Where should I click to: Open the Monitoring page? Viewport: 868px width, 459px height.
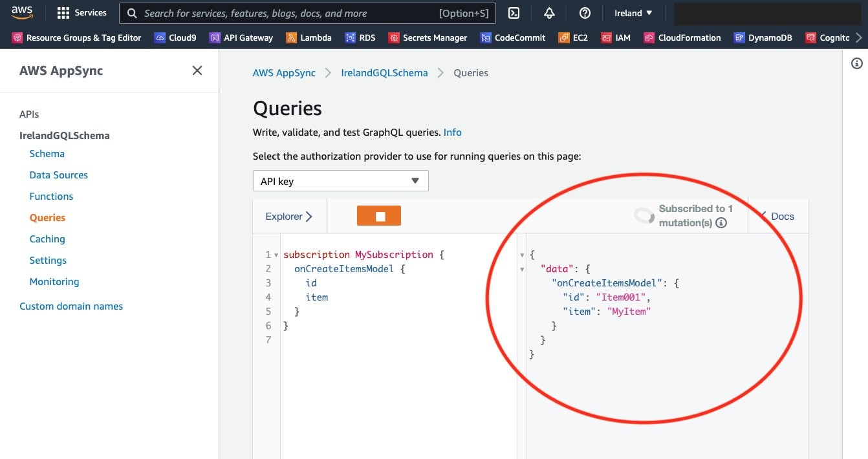54,281
